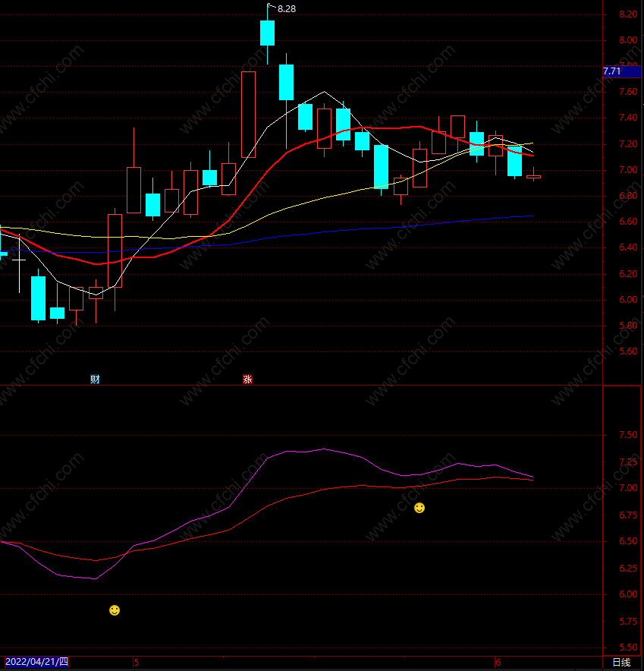Click the 8.20 price axis label
The image size is (644, 671).
(628, 14)
